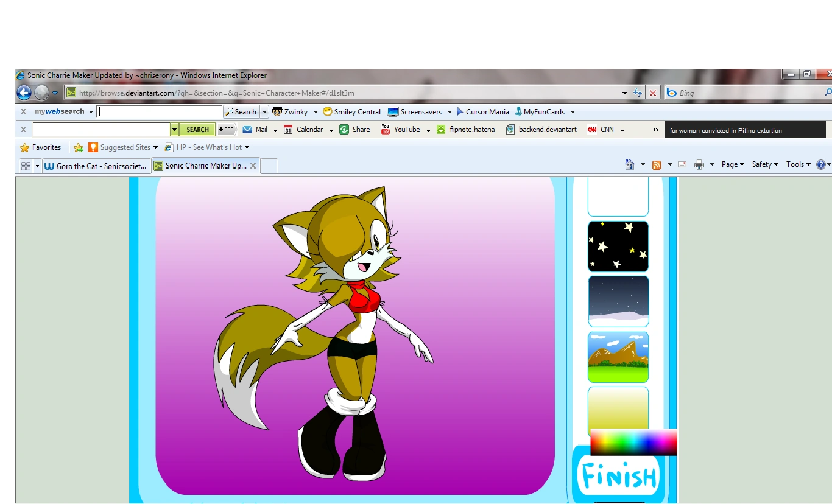Screen dimensions: 832x504
Task: Open Screensavers from the toolbar
Action: pyautogui.click(x=415, y=112)
